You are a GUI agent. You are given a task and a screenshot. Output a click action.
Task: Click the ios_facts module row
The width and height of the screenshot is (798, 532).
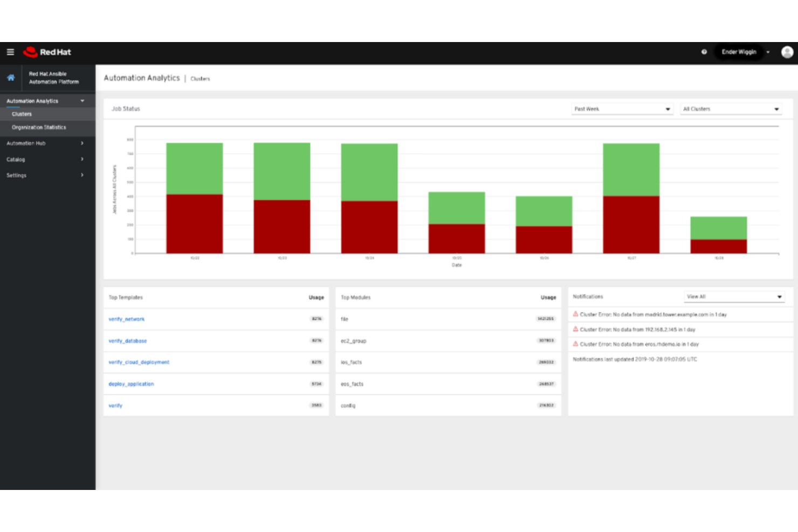tap(448, 362)
